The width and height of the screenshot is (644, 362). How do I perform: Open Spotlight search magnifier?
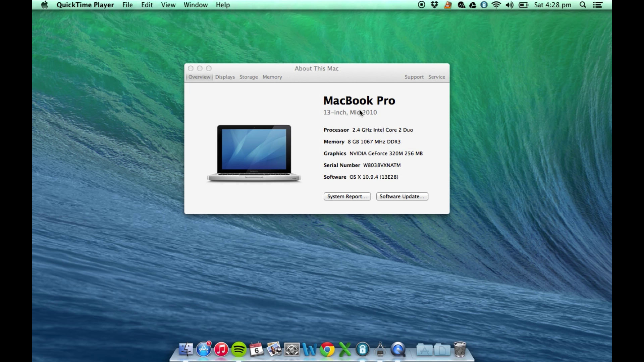tap(583, 5)
